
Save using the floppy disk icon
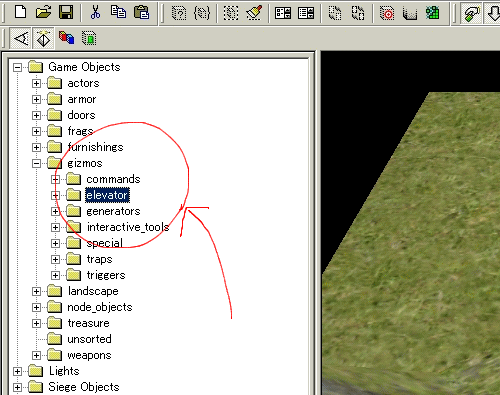(66, 12)
